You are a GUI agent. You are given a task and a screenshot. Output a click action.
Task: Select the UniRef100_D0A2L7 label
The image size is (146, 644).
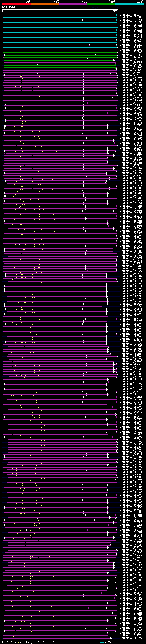pyautogui.click(x=131, y=565)
